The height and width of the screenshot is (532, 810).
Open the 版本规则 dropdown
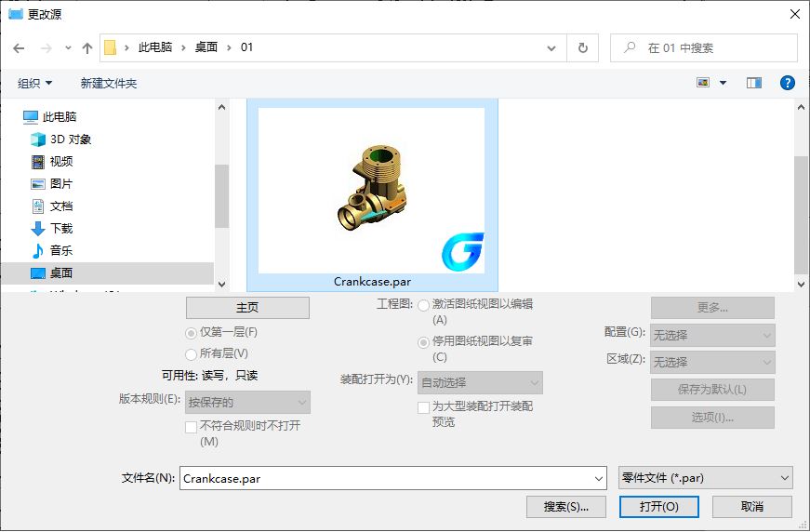pyautogui.click(x=247, y=403)
